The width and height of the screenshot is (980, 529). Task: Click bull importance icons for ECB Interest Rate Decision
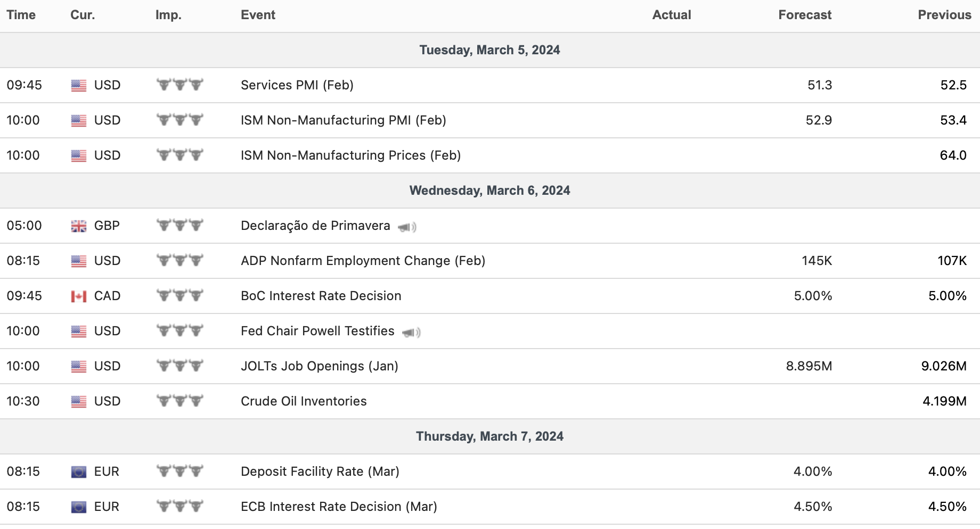[x=180, y=506]
